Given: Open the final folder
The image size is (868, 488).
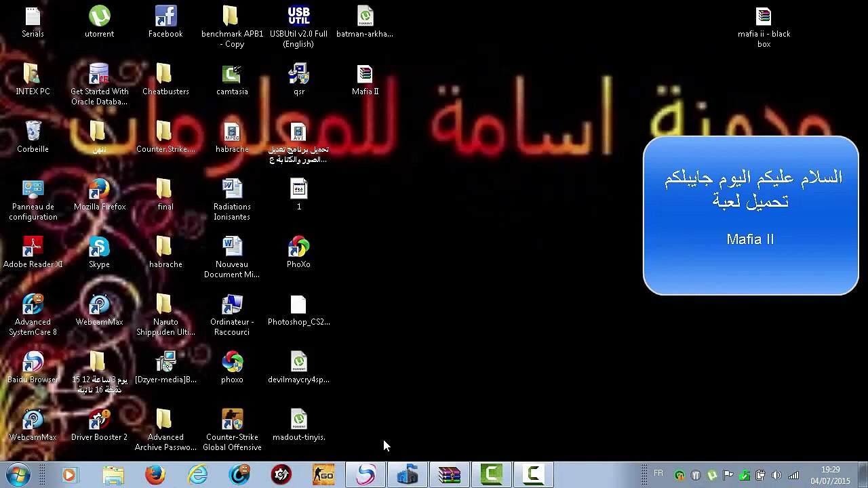Looking at the screenshot, I should (165, 195).
